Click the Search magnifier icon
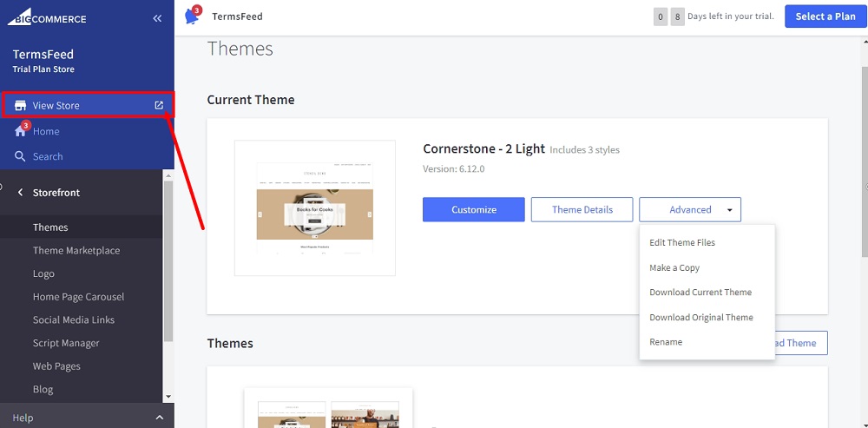 [x=21, y=156]
